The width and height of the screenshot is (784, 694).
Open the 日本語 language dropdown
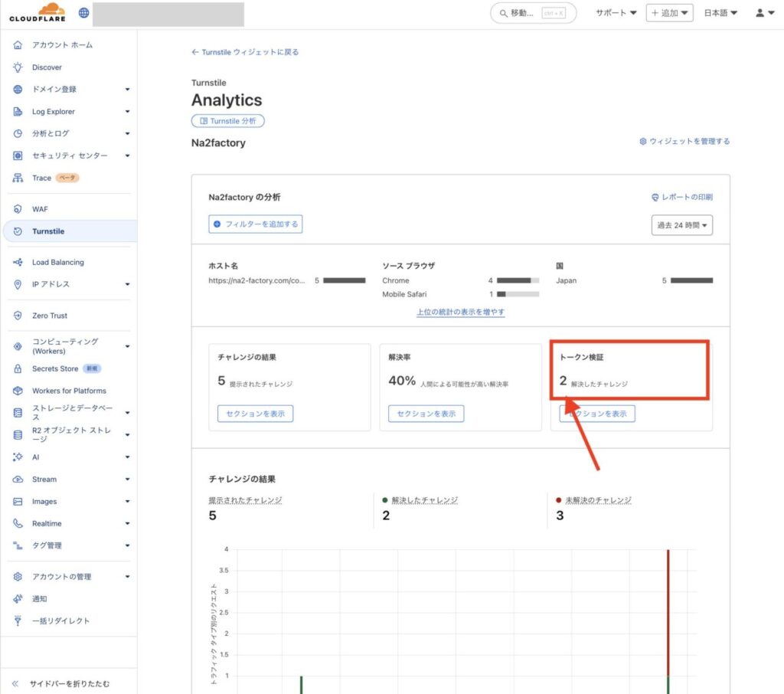tap(720, 13)
